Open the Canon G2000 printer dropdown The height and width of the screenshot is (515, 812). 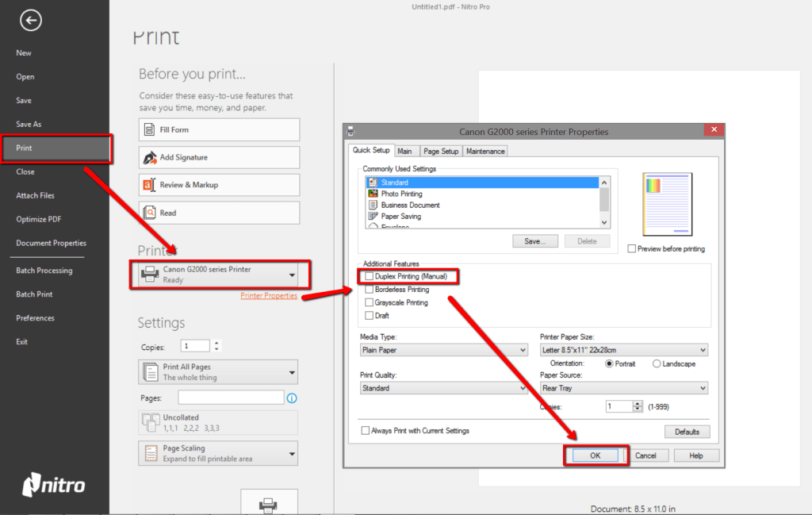pyautogui.click(x=292, y=275)
